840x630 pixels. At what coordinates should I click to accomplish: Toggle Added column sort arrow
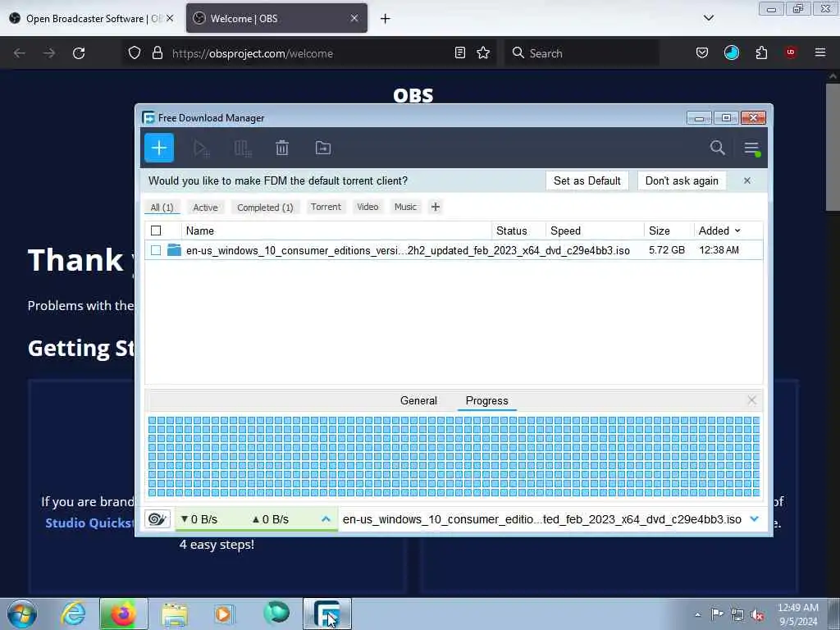737,231
